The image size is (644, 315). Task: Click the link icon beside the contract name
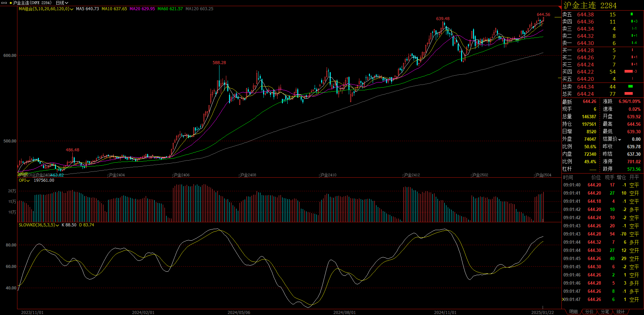click(5, 3)
